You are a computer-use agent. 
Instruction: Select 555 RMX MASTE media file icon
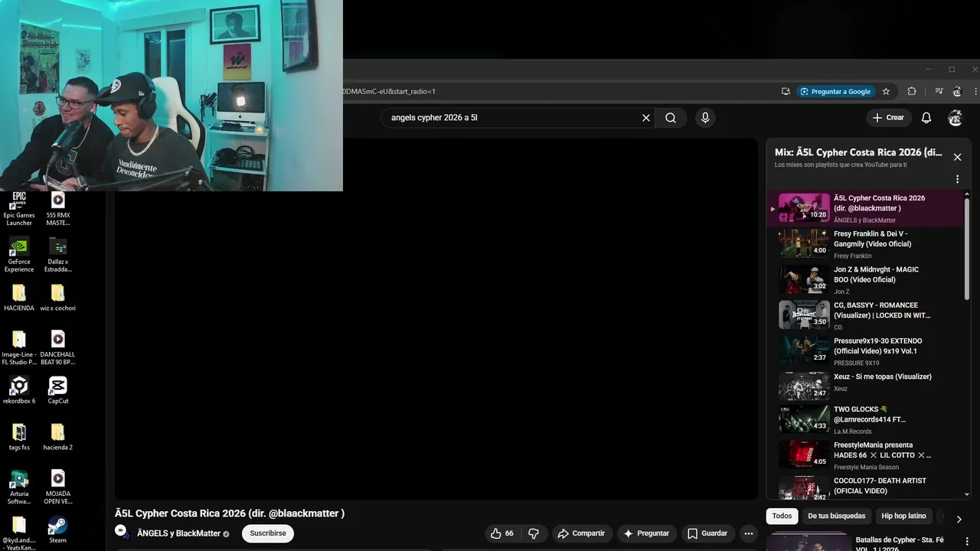coord(58,209)
